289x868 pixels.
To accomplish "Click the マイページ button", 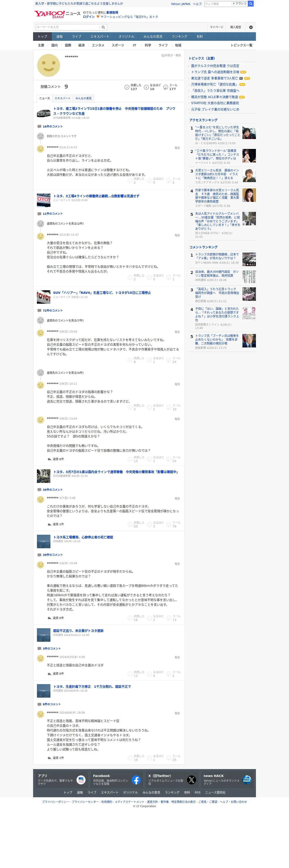I will point(216,27).
